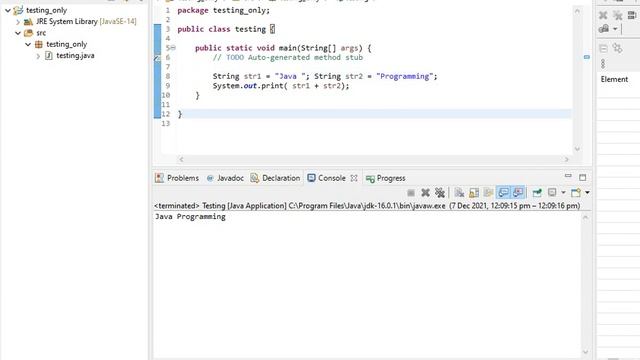Viewport: 640px width, 360px height.
Task: Open Display Selected Console dropdown arrow
Action: click(x=563, y=193)
